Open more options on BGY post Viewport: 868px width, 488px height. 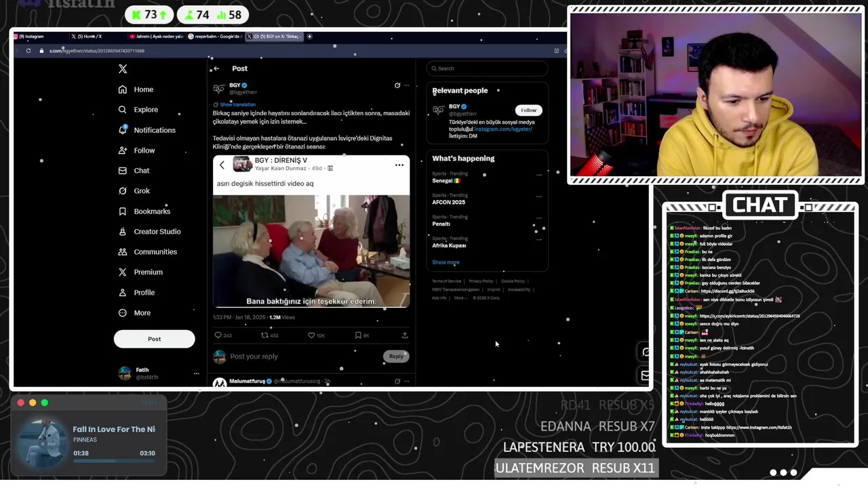[407, 85]
